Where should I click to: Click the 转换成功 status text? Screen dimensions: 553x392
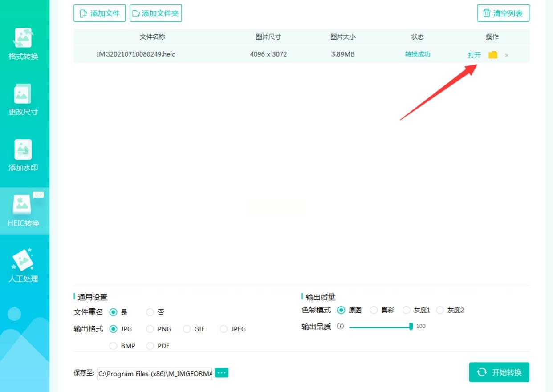[418, 54]
